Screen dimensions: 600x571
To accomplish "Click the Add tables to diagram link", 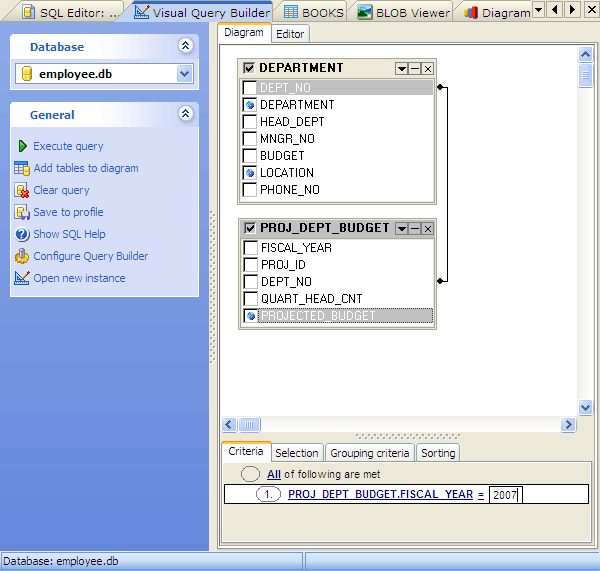I will click(x=86, y=168).
